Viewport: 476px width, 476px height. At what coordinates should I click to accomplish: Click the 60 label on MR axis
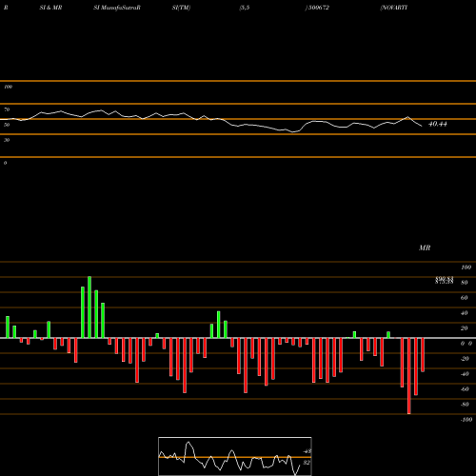[464, 298]
